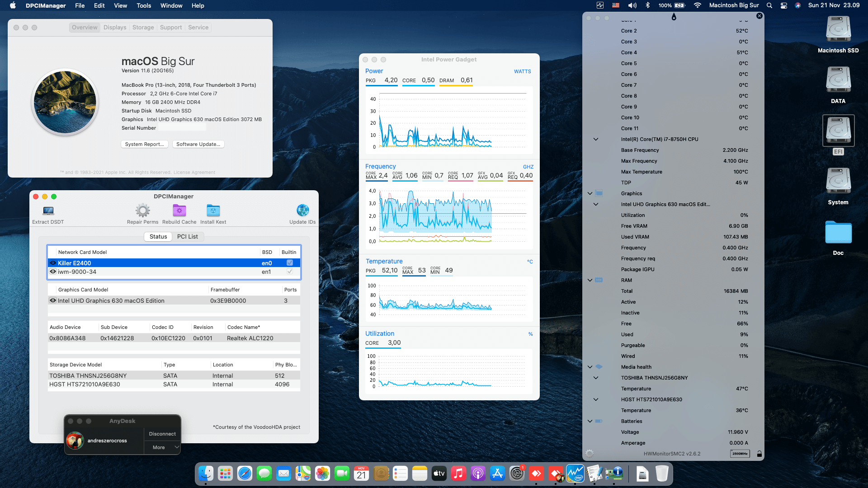Open the License Agreement link

coord(194,172)
